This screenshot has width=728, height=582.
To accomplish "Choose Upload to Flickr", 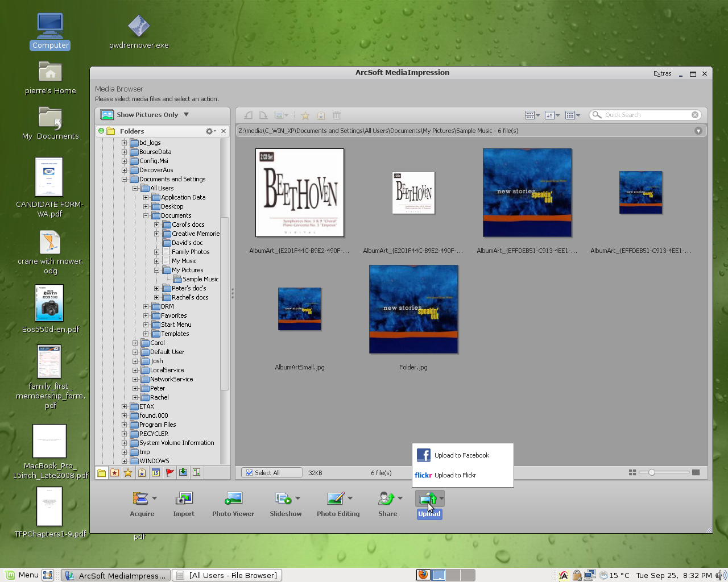I will point(455,475).
